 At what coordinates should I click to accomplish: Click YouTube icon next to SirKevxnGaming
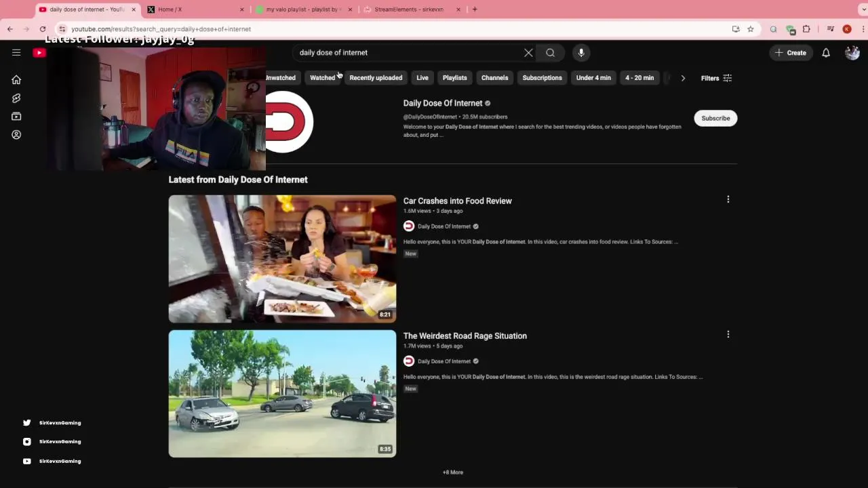coord(26,461)
